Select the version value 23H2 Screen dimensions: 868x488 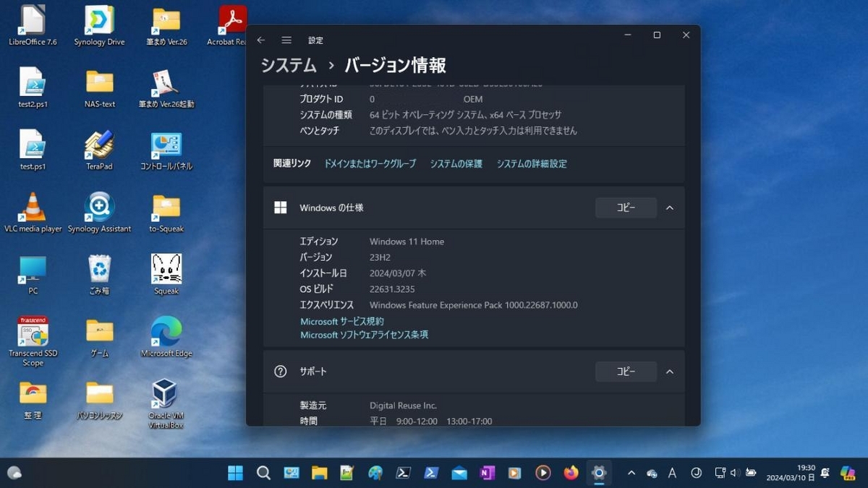(381, 257)
